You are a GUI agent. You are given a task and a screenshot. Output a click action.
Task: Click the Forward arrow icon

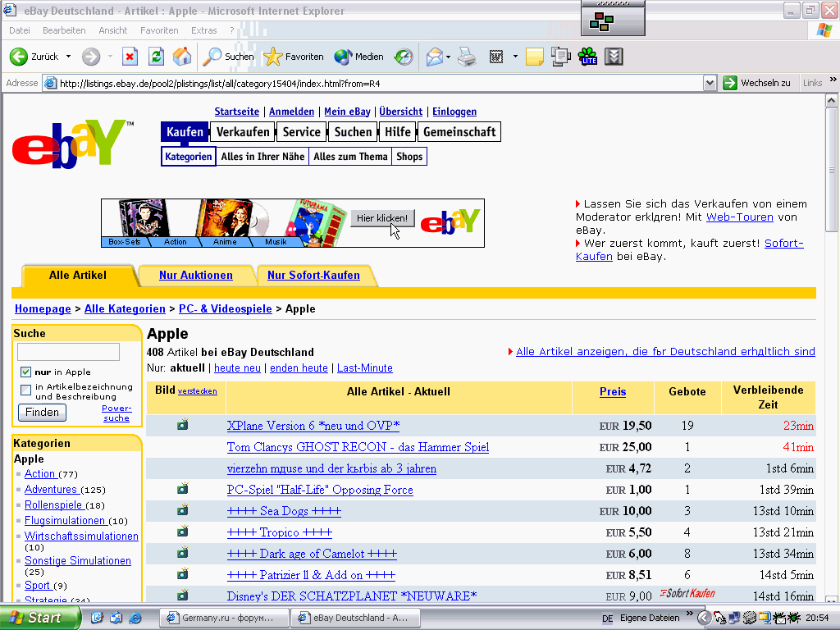[x=91, y=57]
